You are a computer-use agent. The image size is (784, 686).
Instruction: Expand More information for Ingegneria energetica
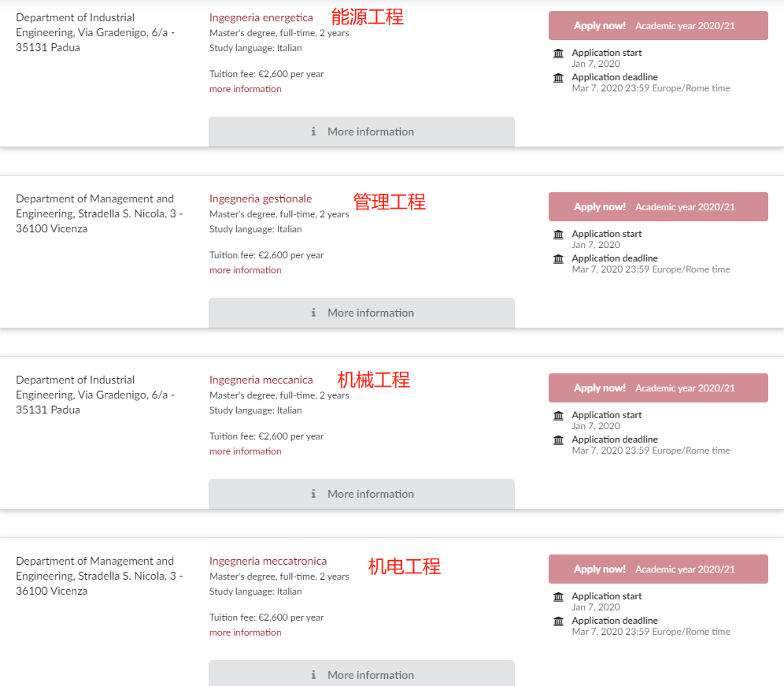[x=361, y=132]
